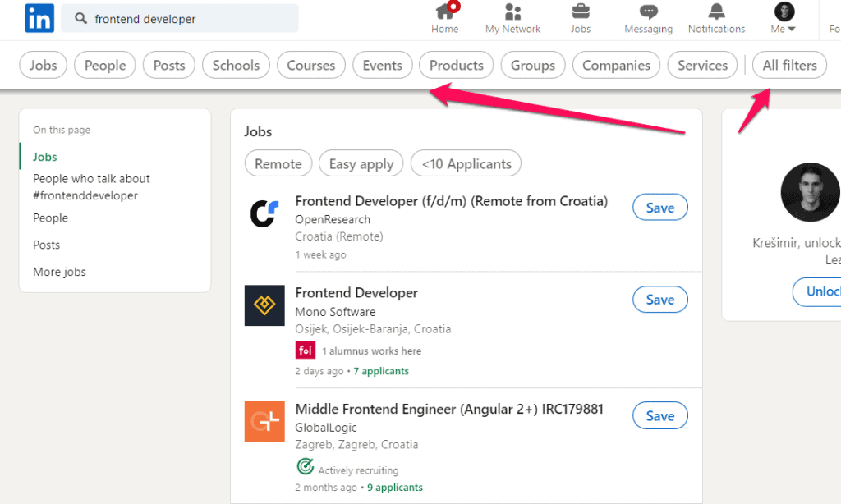Open Mono Software company logo

[264, 305]
